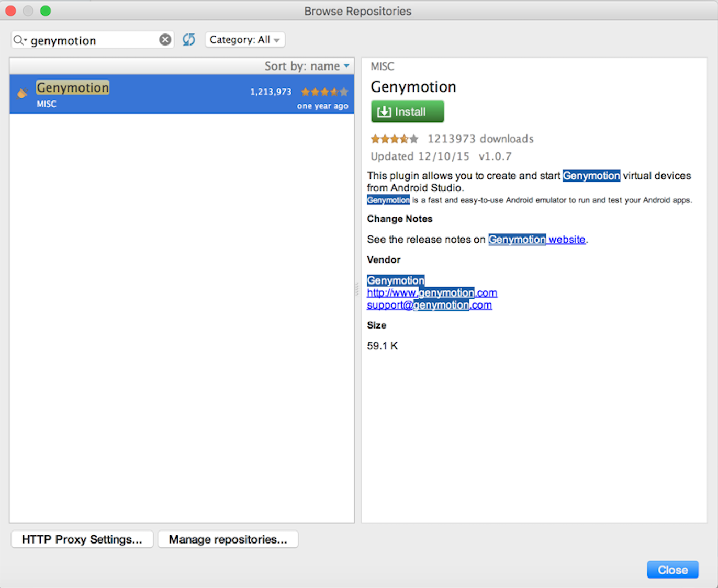Select the Genymotion row in plugin list
This screenshot has width=718, height=588.
tap(182, 94)
